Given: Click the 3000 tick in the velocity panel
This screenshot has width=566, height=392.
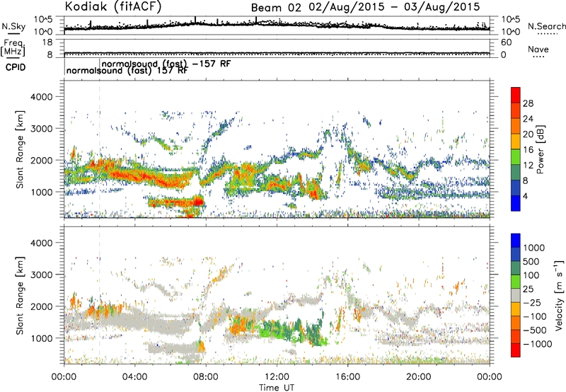Looking at the screenshot, I should tap(41, 275).
